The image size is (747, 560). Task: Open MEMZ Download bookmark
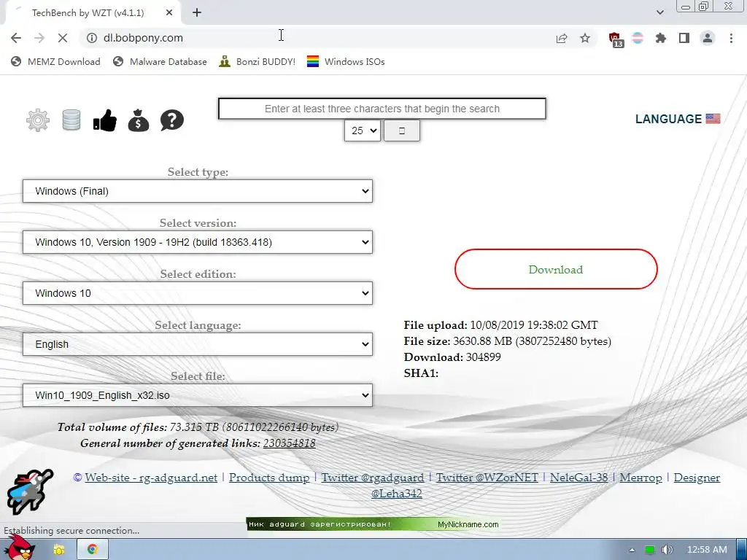(x=55, y=61)
